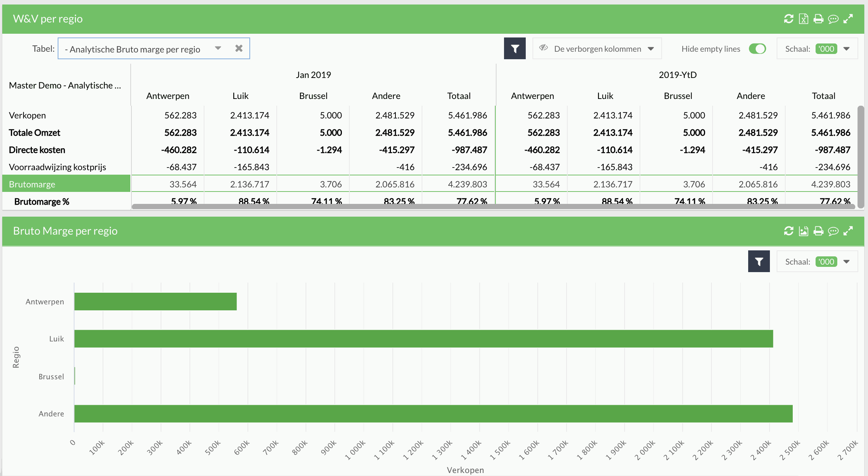Viewport: 868px width, 476px height.
Task: Clear the Tabel selection with the X
Action: click(x=239, y=48)
